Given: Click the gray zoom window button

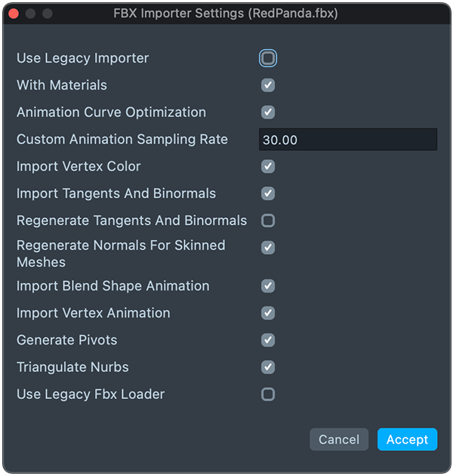Looking at the screenshot, I should pyautogui.click(x=48, y=14).
